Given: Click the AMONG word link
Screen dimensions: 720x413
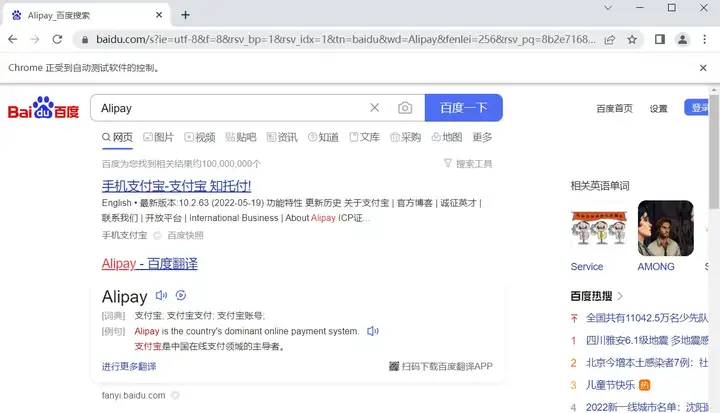Looking at the screenshot, I should pyautogui.click(x=656, y=266).
